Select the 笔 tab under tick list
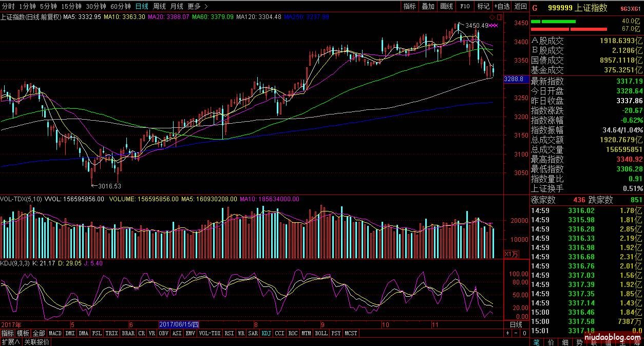The width and height of the screenshot is (644, 346). pyautogui.click(x=536, y=342)
